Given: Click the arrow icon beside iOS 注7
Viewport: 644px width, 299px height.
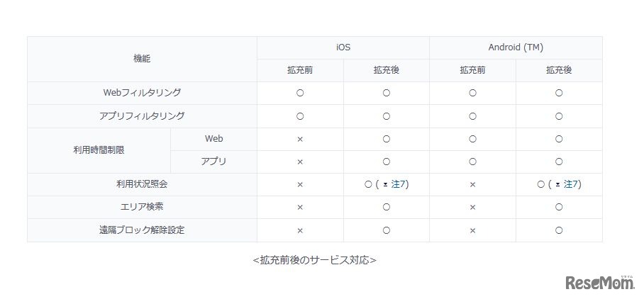Looking at the screenshot, I should (x=385, y=184).
